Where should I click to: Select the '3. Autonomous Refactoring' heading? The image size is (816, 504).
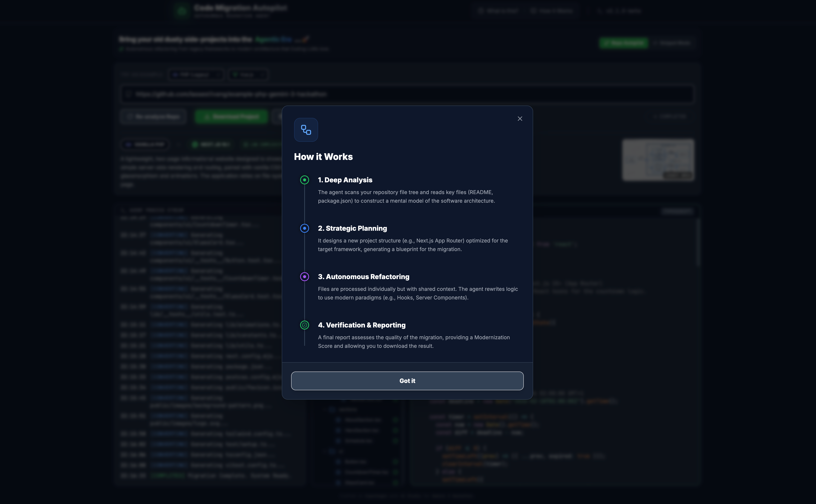click(363, 277)
